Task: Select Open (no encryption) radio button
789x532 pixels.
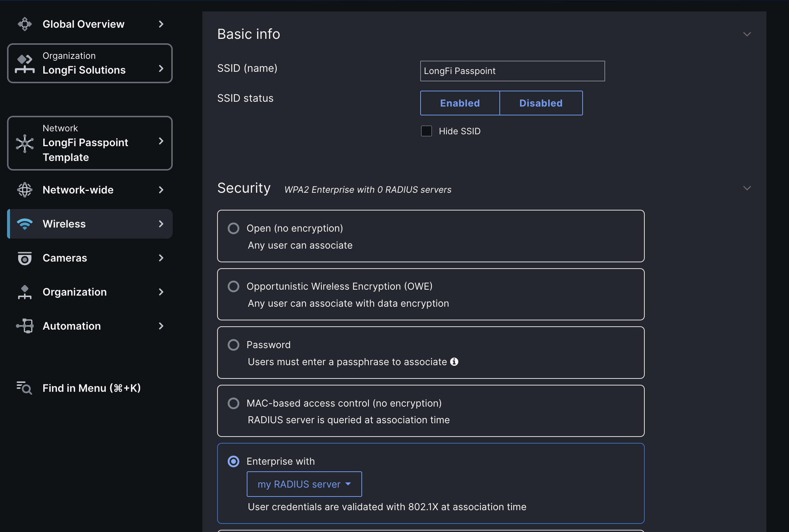Action: point(233,228)
